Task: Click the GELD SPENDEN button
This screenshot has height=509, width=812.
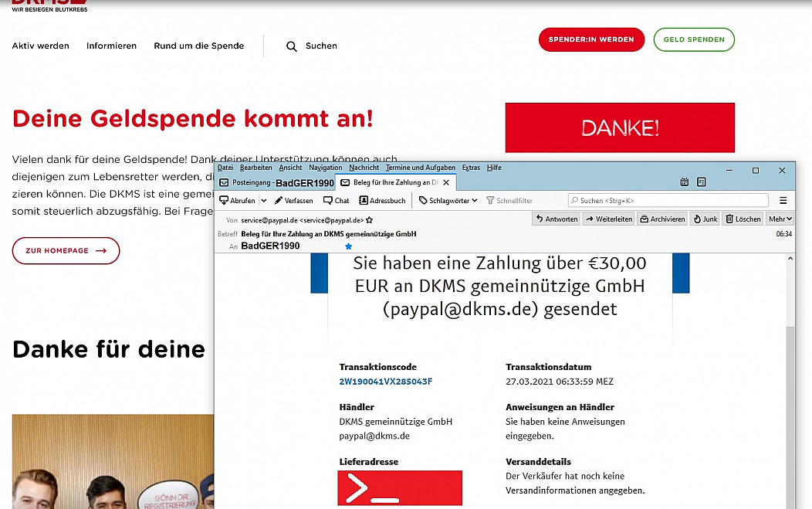Action: tap(693, 39)
